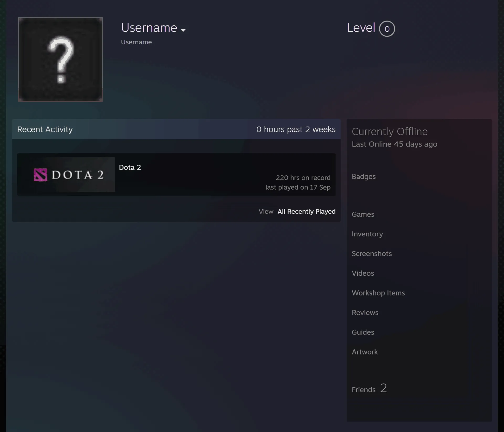Open Guides page
Screen dimensions: 504x432
coord(363,332)
